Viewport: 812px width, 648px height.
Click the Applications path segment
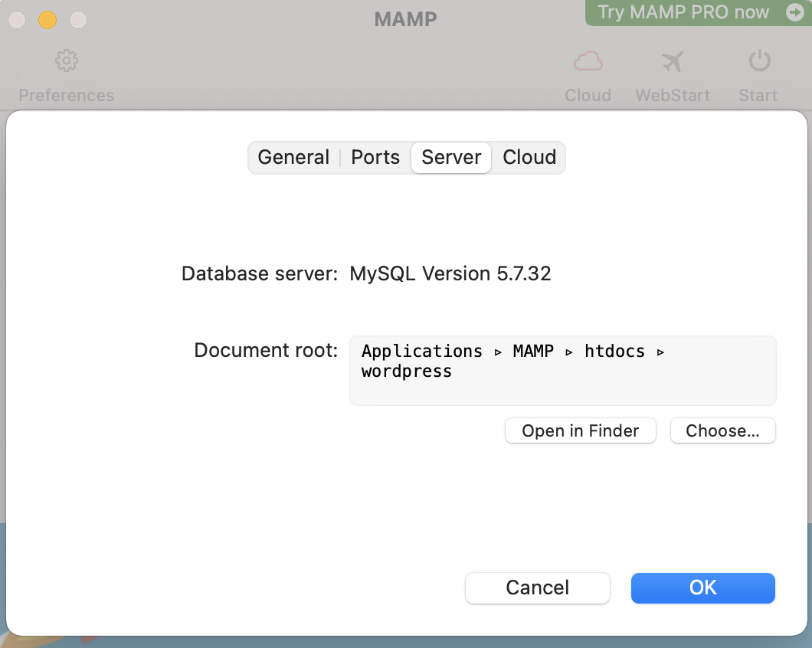(421, 352)
